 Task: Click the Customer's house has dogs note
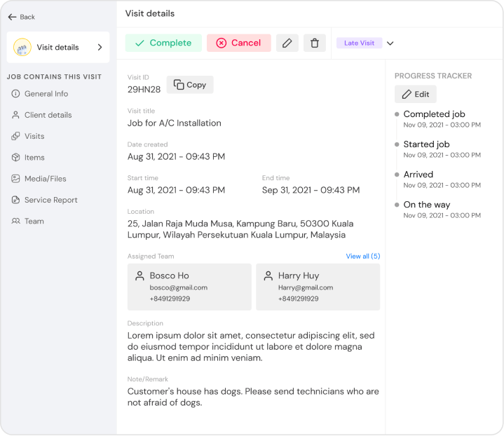pyautogui.click(x=253, y=397)
